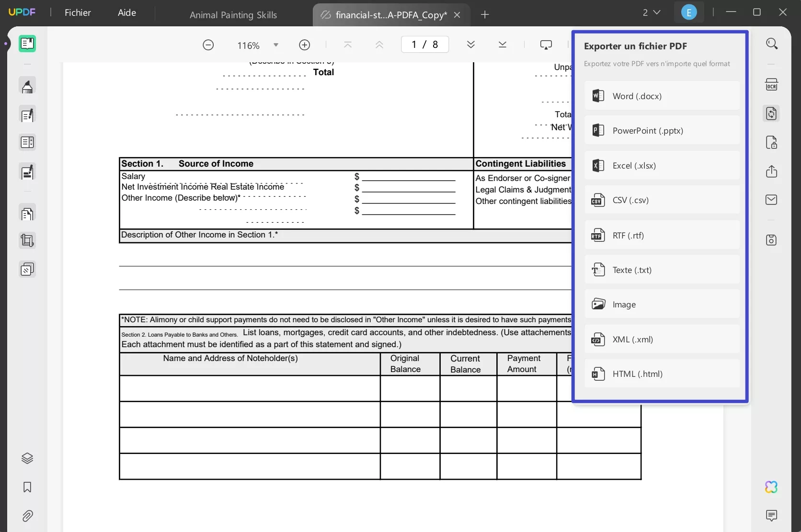Expand the open tabs list chevron
Screen dimensions: 801x532
(x=657, y=13)
